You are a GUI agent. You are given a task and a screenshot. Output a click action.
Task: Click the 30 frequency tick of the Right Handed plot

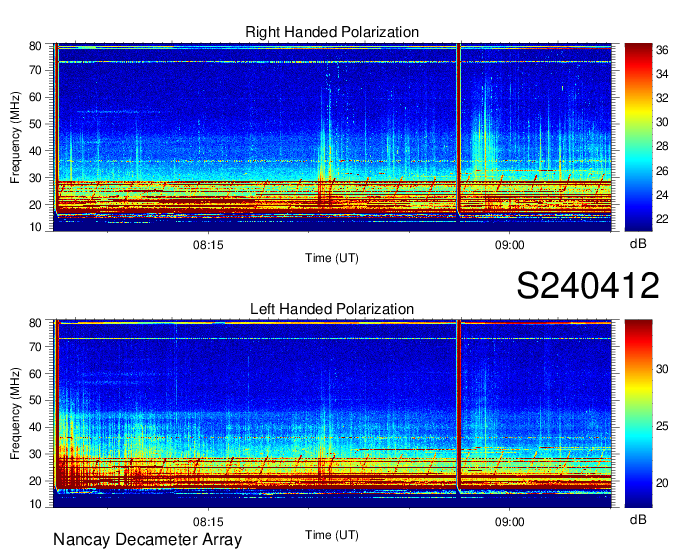(x=35, y=178)
